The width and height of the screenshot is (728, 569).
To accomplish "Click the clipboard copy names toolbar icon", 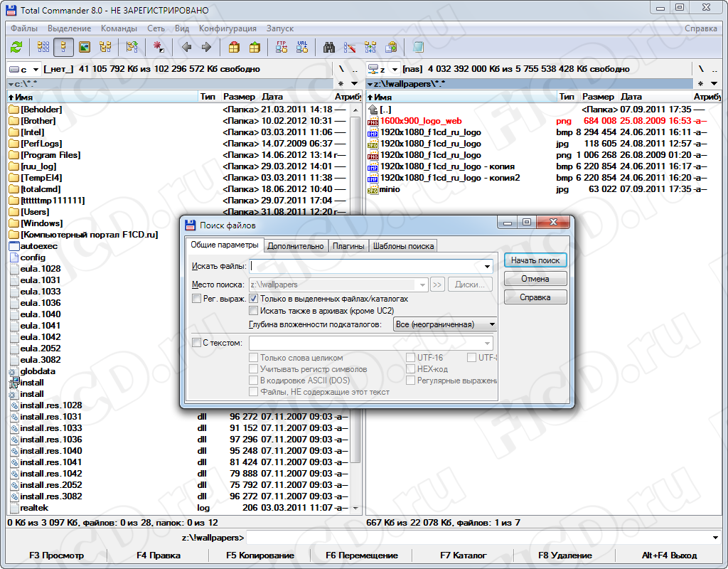I will point(392,47).
